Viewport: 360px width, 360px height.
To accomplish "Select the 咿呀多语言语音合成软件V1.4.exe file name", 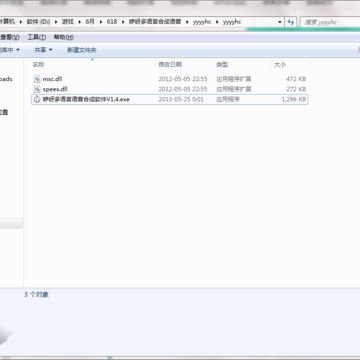I will pyautogui.click(x=86, y=99).
